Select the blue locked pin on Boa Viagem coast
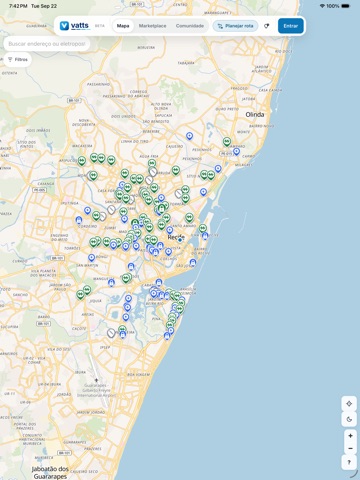Viewport: 360px width, 480px height. point(167,336)
